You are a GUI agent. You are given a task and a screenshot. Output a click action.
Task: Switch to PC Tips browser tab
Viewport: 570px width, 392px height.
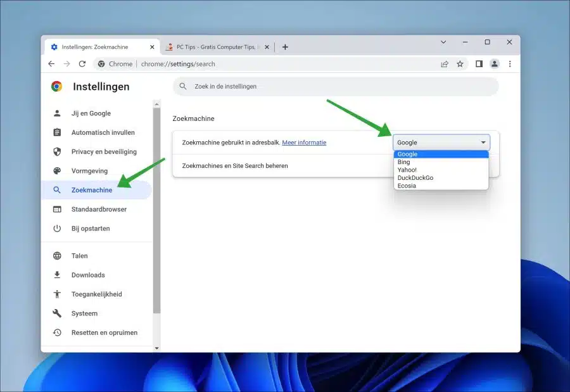pos(217,47)
